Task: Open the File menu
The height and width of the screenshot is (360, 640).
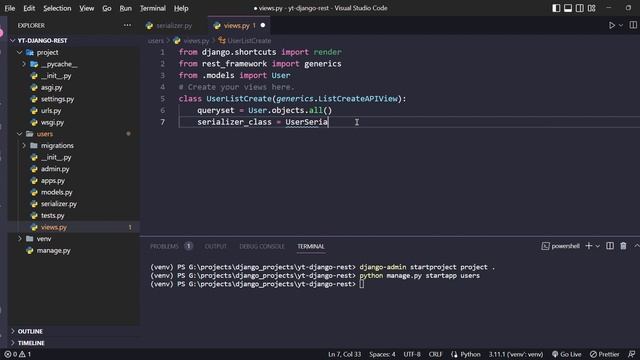Action: (x=10, y=8)
